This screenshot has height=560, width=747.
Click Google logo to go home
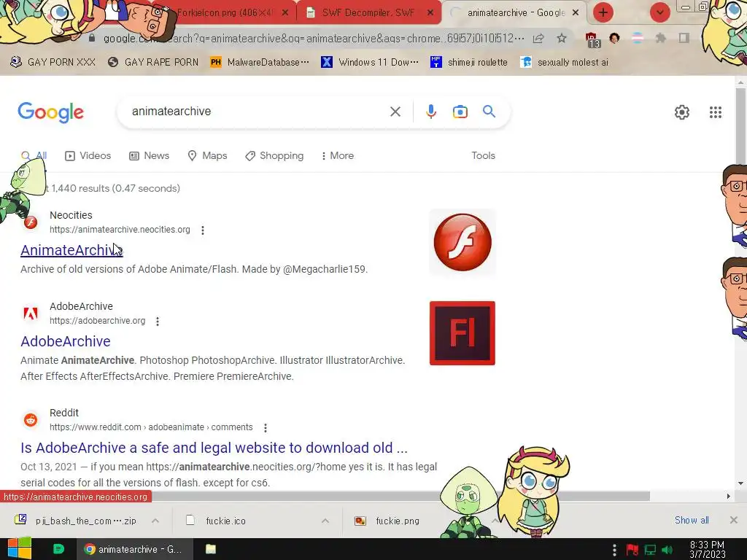point(51,112)
